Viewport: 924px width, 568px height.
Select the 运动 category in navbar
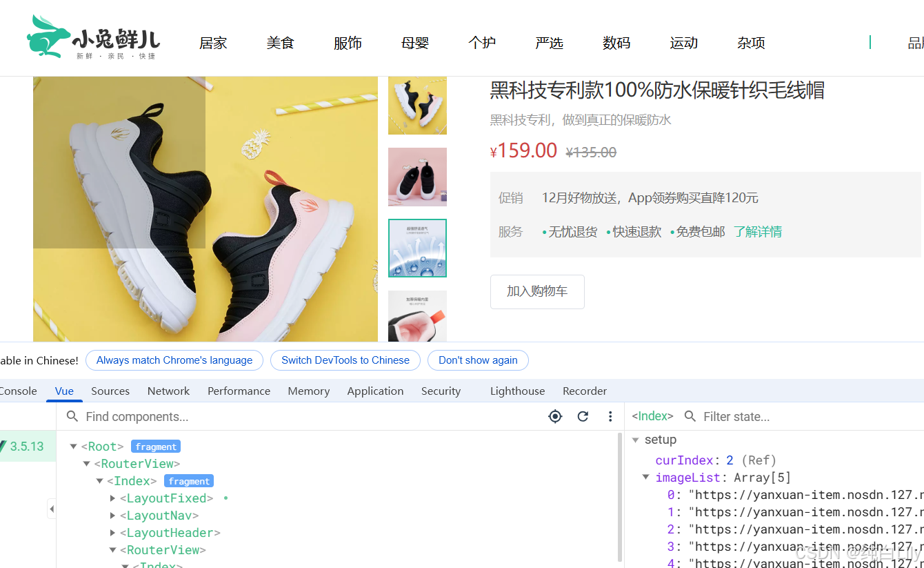pyautogui.click(x=683, y=43)
